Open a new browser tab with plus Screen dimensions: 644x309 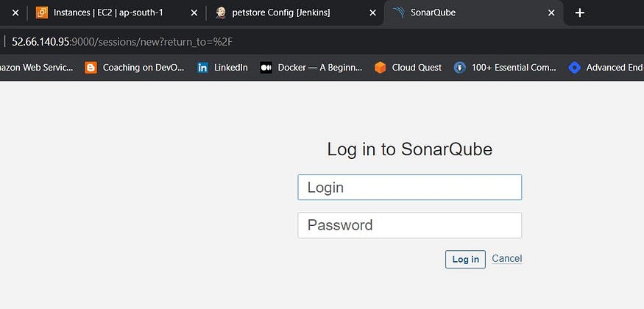[579, 13]
